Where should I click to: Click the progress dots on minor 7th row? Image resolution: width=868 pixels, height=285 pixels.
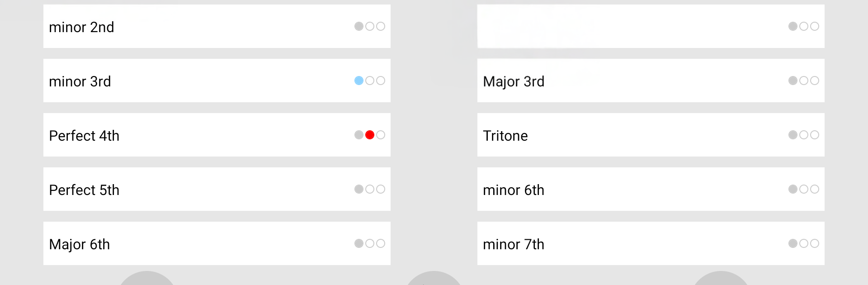coord(804,243)
